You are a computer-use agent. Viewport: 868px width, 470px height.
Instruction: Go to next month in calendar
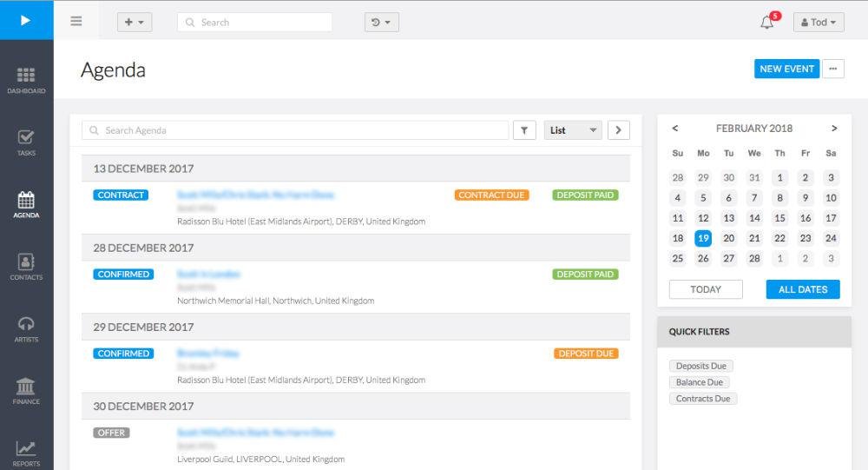(834, 129)
